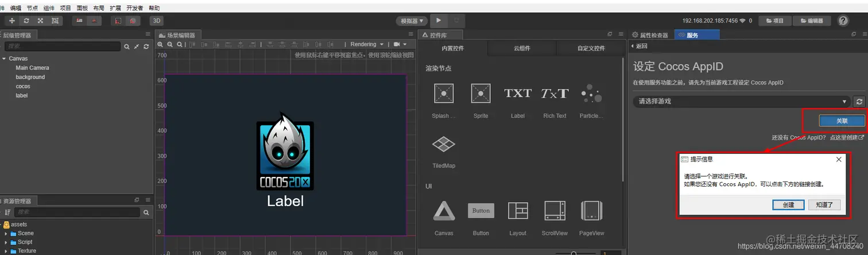Select the Scale transform tool

tap(41, 20)
